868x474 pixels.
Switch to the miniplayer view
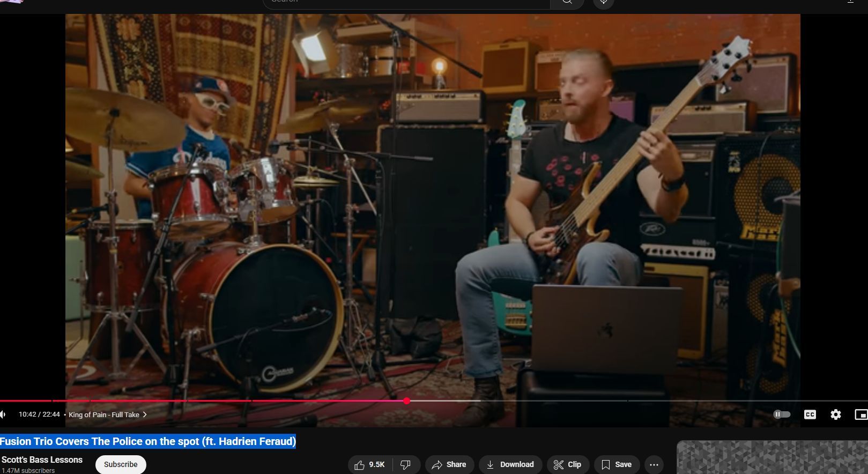pyautogui.click(x=860, y=414)
